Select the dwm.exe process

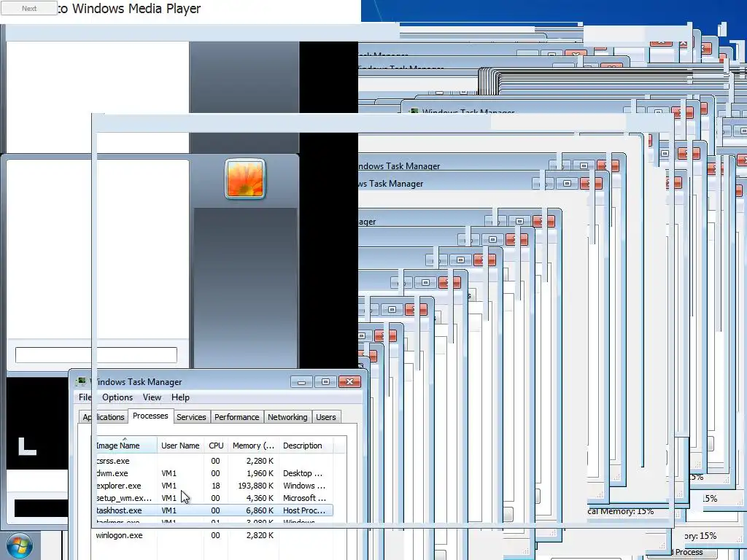[213, 473]
